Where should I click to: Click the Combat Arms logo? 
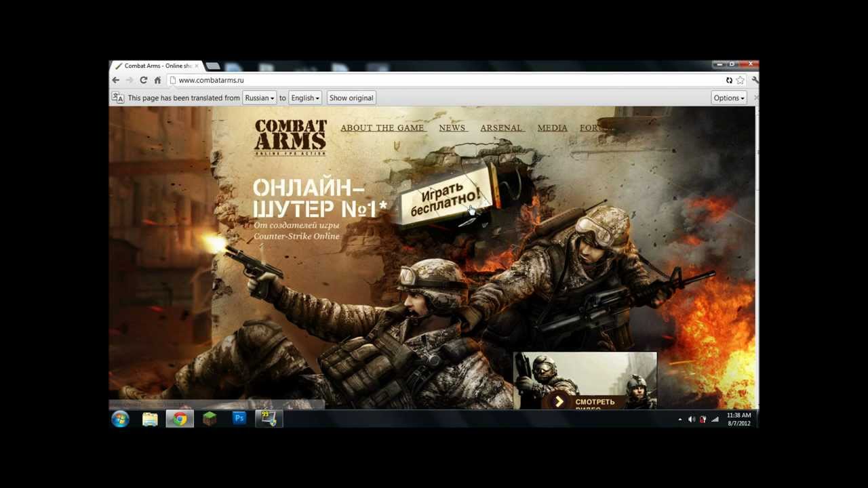coord(290,138)
